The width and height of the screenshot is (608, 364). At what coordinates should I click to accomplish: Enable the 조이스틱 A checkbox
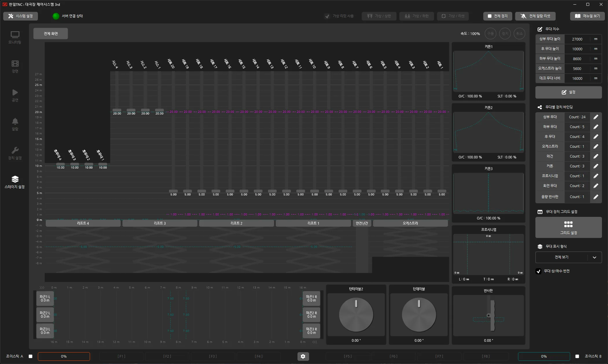point(30,356)
